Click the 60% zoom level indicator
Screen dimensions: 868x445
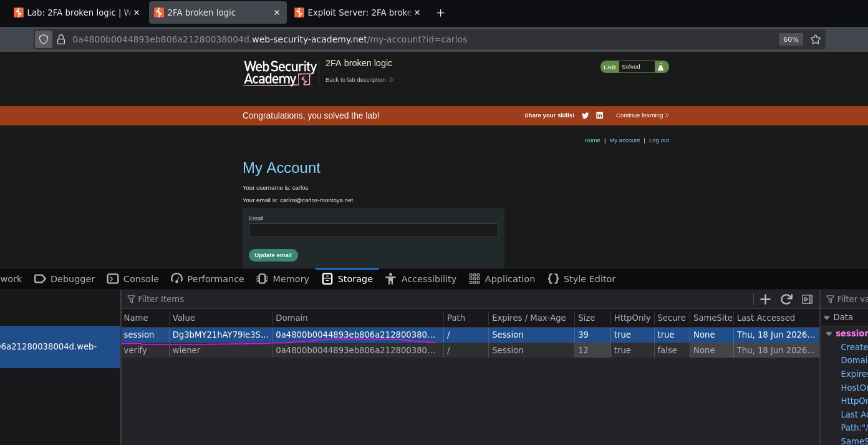(791, 39)
